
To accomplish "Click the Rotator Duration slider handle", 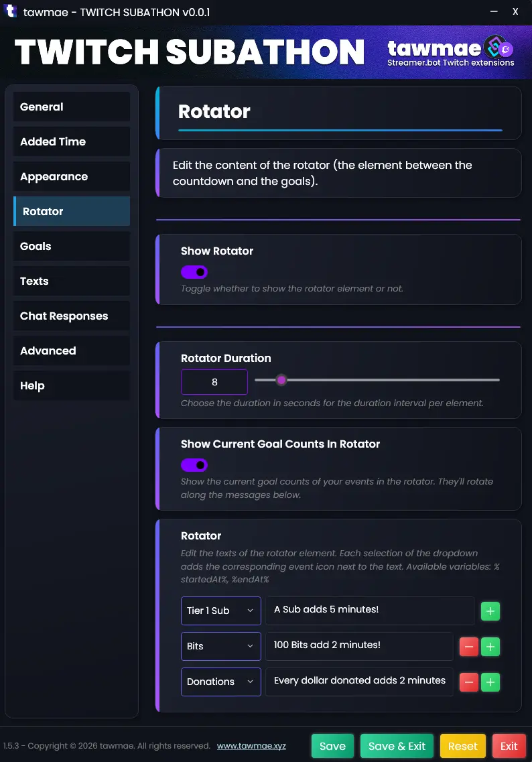I will pyautogui.click(x=281, y=380).
